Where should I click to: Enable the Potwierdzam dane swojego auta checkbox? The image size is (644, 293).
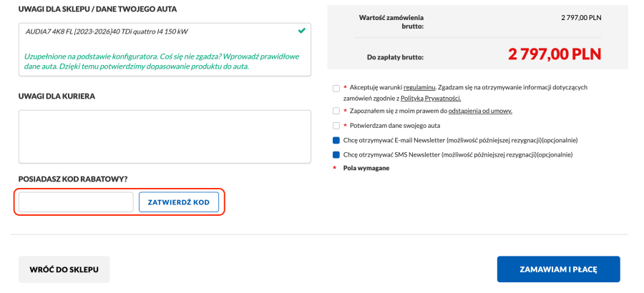(x=336, y=126)
